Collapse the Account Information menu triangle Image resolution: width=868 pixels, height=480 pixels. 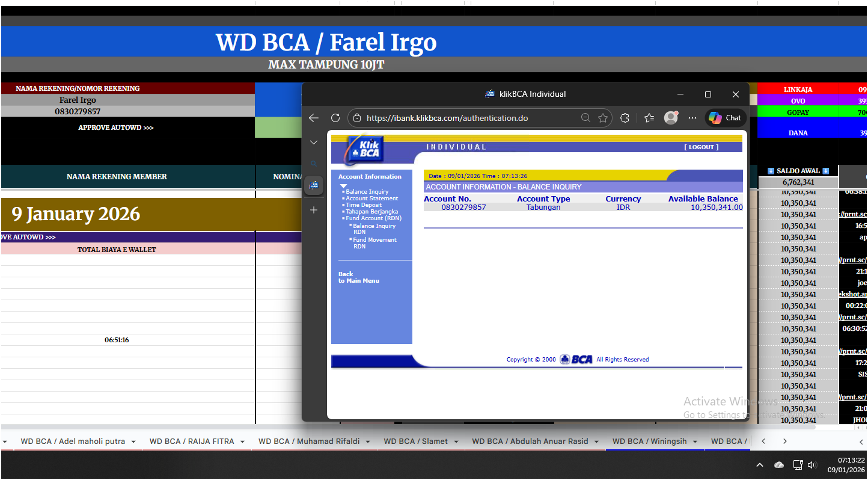pos(344,186)
